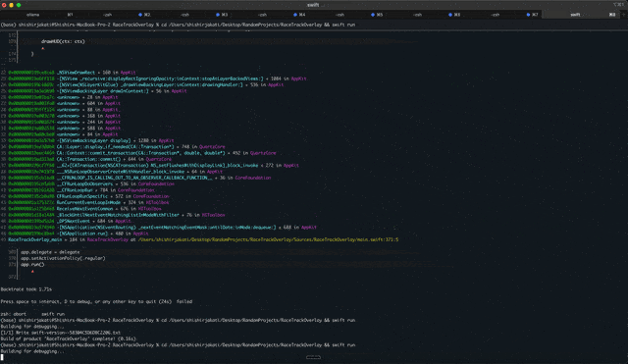Select the active swift tab labeled ⌘8

point(581,15)
